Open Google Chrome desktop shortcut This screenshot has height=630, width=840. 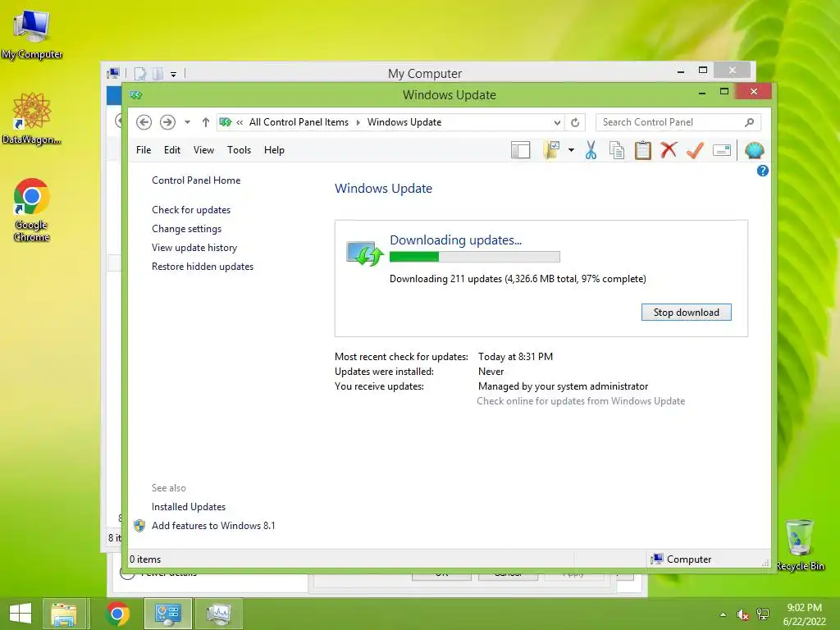coord(32,210)
